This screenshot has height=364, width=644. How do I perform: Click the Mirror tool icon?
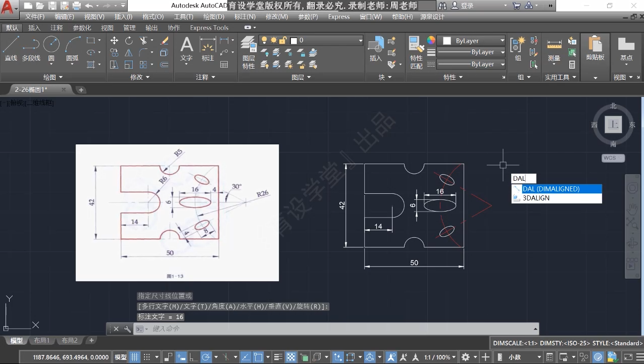(129, 53)
